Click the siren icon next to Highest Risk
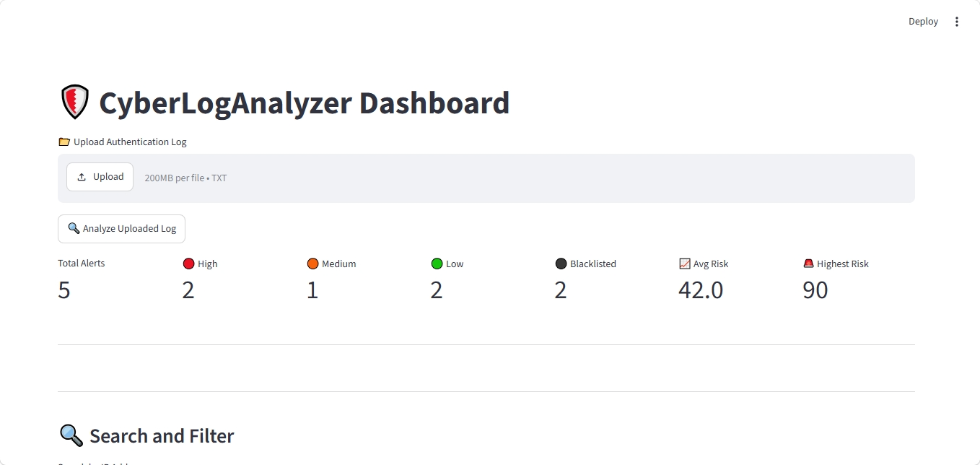Viewport: 980px width, 465px height. point(808,264)
